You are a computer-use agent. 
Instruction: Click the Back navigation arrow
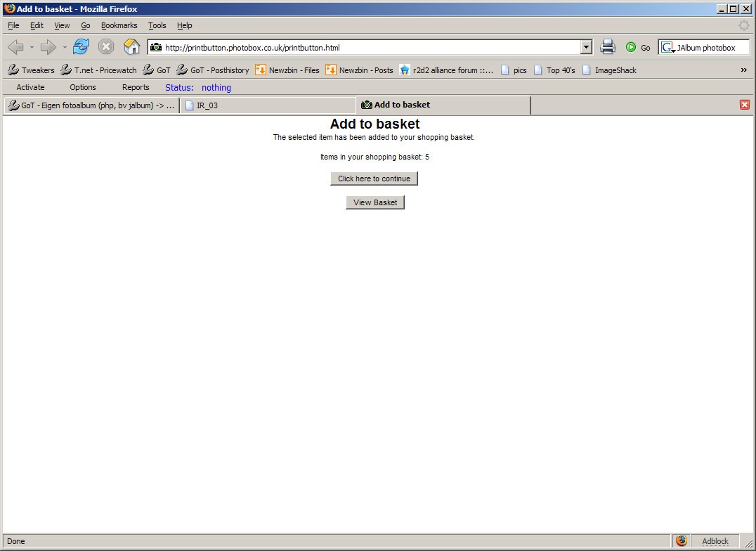[x=16, y=47]
